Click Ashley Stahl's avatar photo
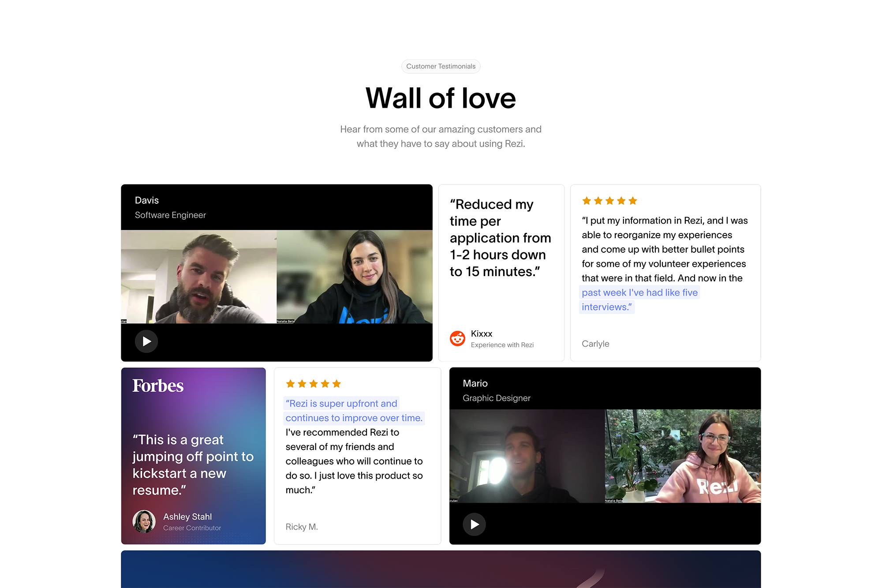This screenshot has width=882, height=588. point(144,521)
